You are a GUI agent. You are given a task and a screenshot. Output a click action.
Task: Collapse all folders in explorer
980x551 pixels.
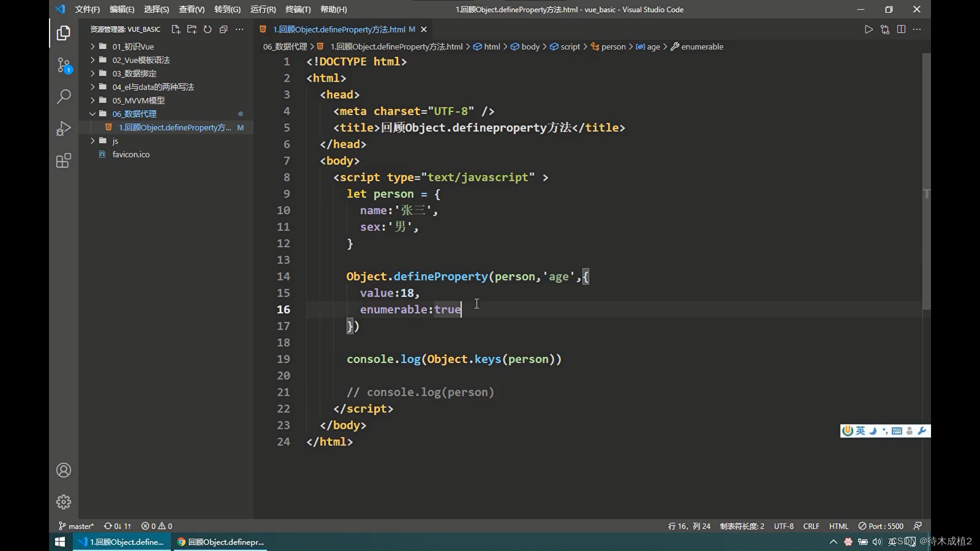224,30
